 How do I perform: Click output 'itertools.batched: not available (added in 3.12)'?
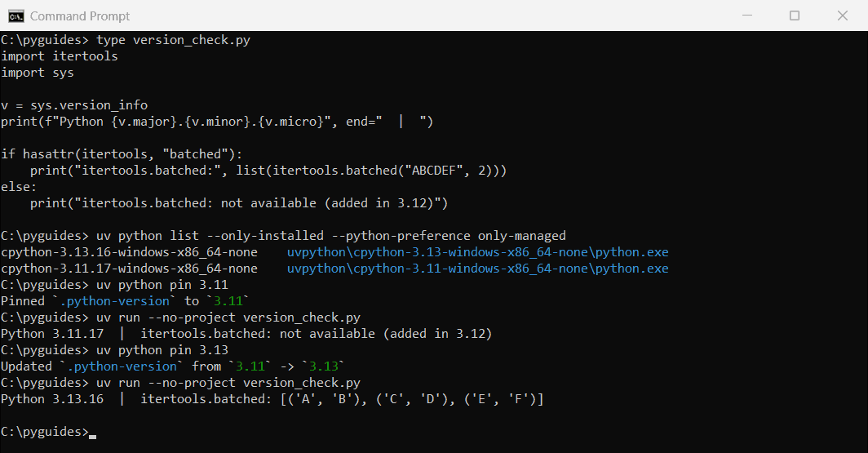[316, 334]
